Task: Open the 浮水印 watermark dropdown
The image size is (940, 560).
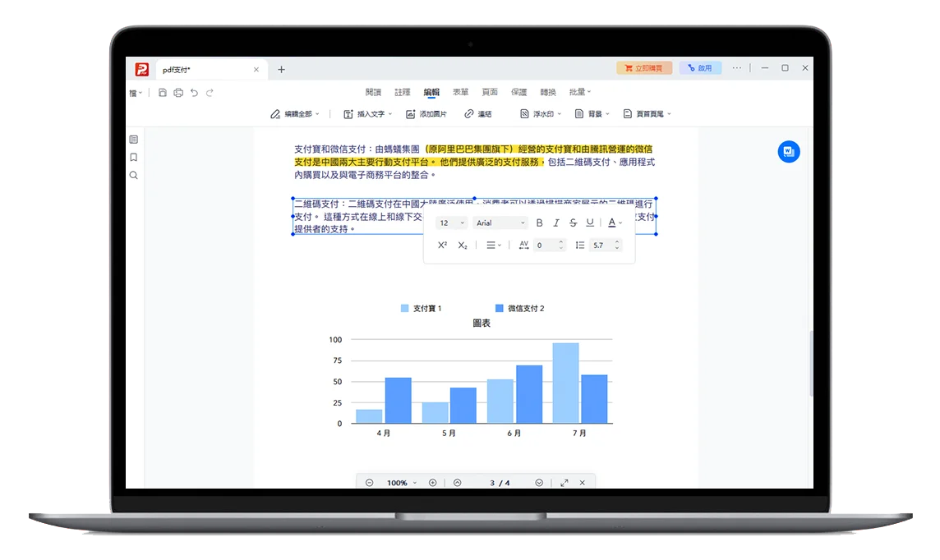Action: 540,114
